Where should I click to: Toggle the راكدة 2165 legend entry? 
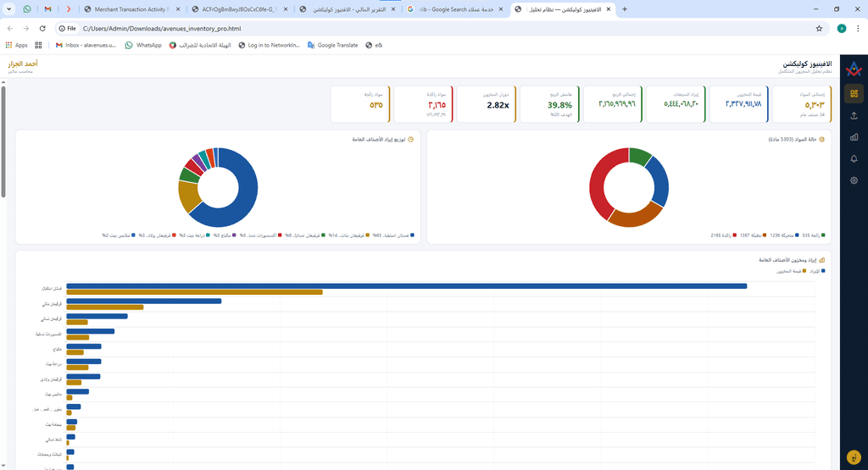724,235
